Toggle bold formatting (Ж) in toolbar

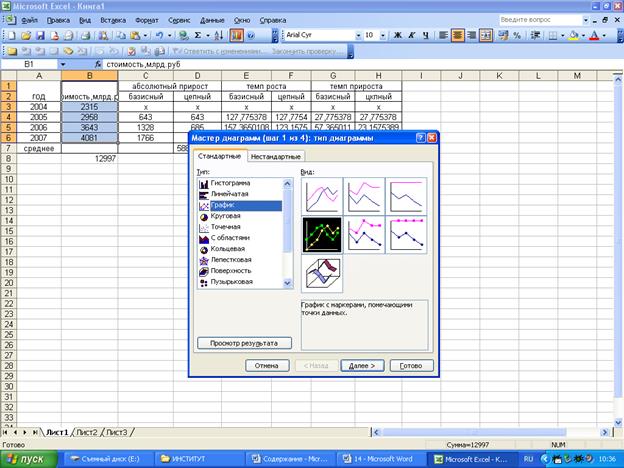pyautogui.click(x=397, y=35)
